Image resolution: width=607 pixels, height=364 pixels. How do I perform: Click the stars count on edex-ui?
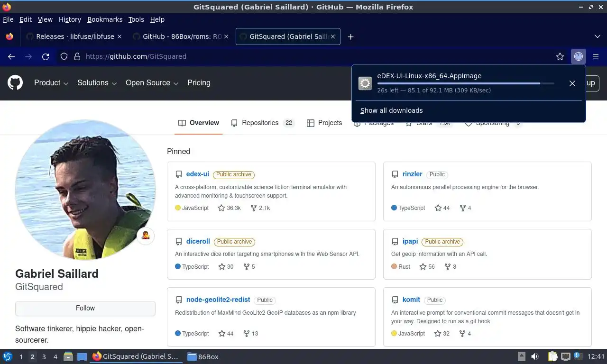coord(230,208)
